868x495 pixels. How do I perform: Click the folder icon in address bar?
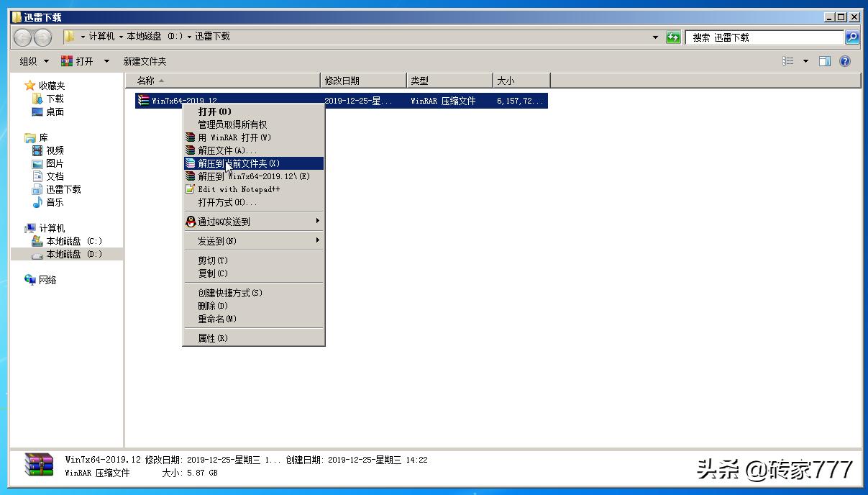69,37
